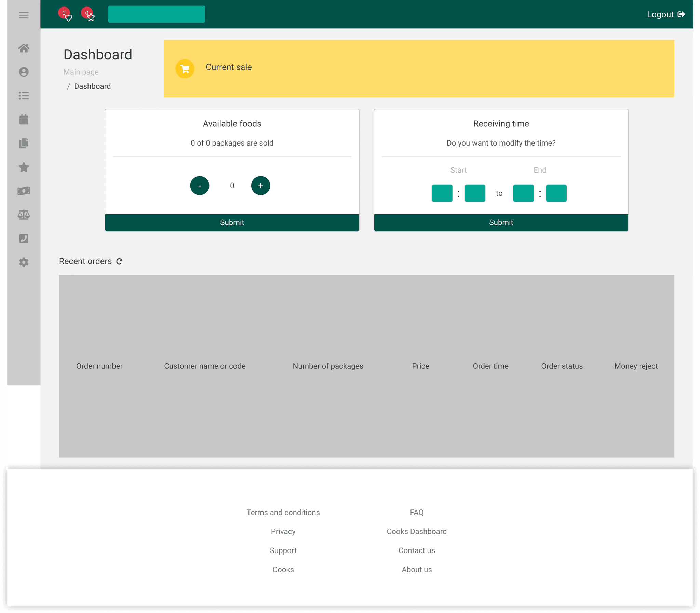The image size is (700, 613).
Task: Refresh the Recent orders list
Action: (x=119, y=261)
